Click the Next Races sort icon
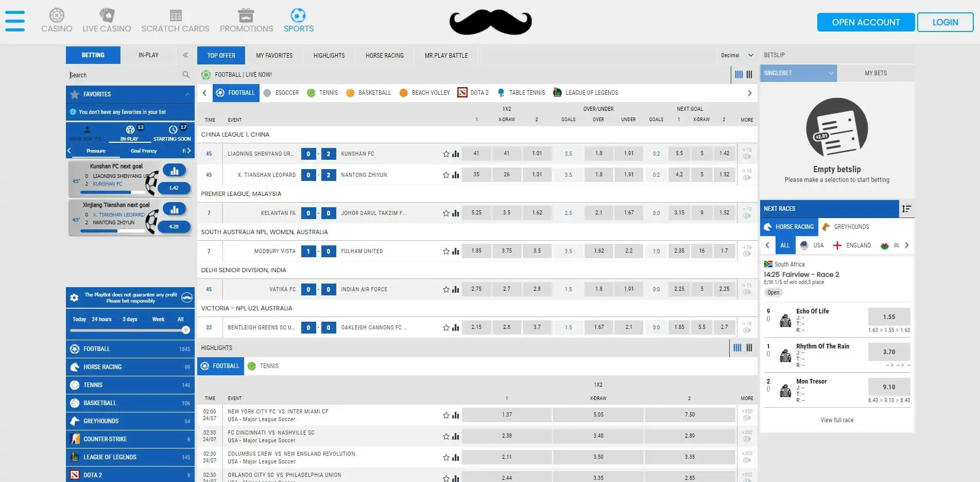The width and height of the screenshot is (980, 482). [x=906, y=209]
